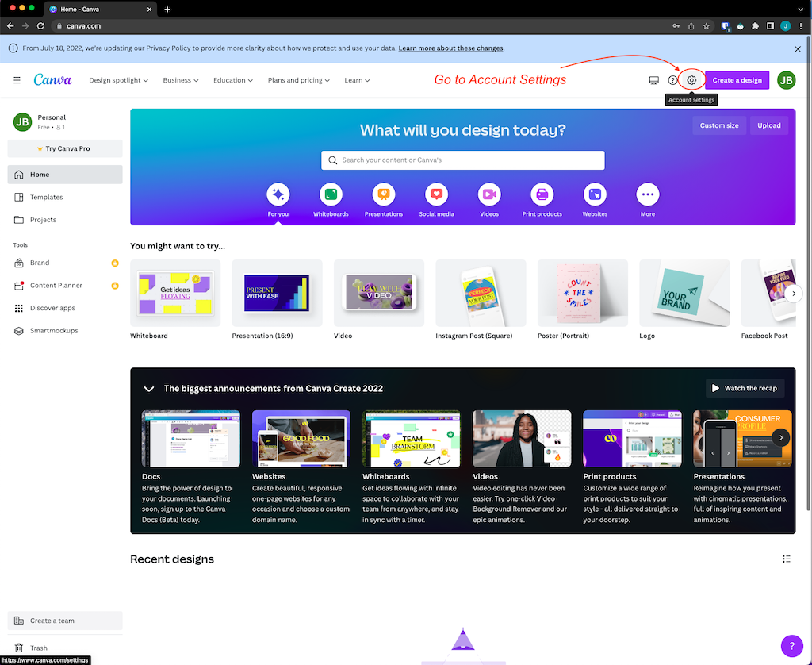Open the Presentation (16:9) thumbnail
The image size is (812, 665).
[277, 294]
